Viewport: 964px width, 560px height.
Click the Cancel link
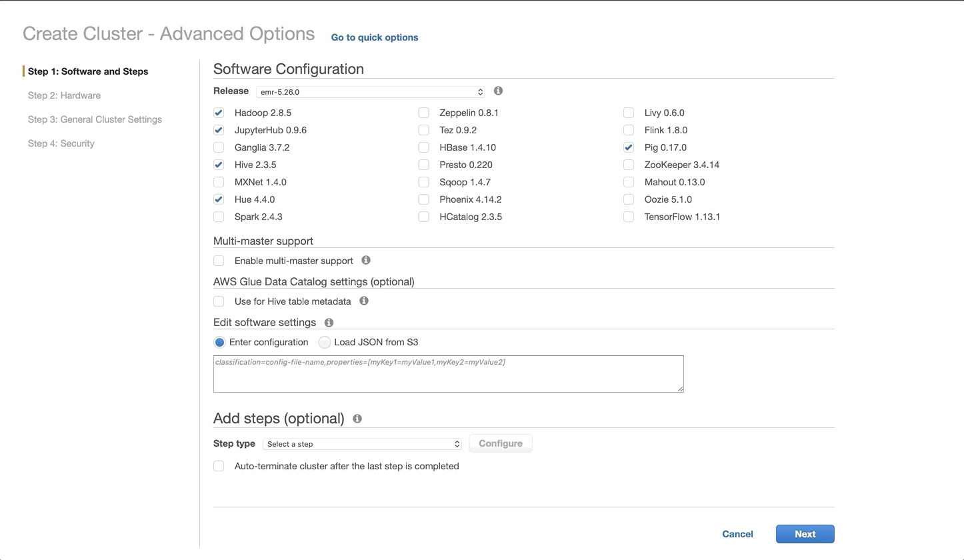point(737,534)
